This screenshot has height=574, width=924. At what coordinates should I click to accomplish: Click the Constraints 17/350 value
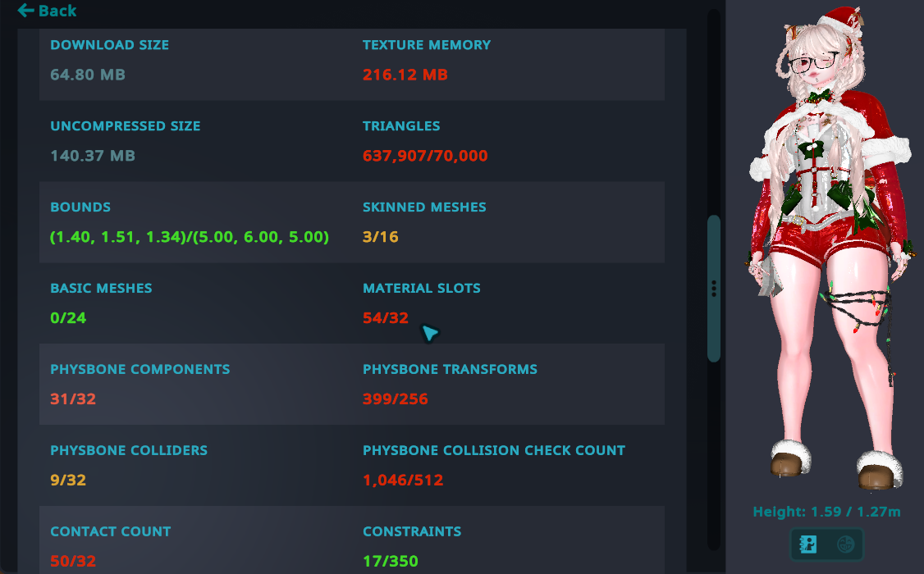391,562
